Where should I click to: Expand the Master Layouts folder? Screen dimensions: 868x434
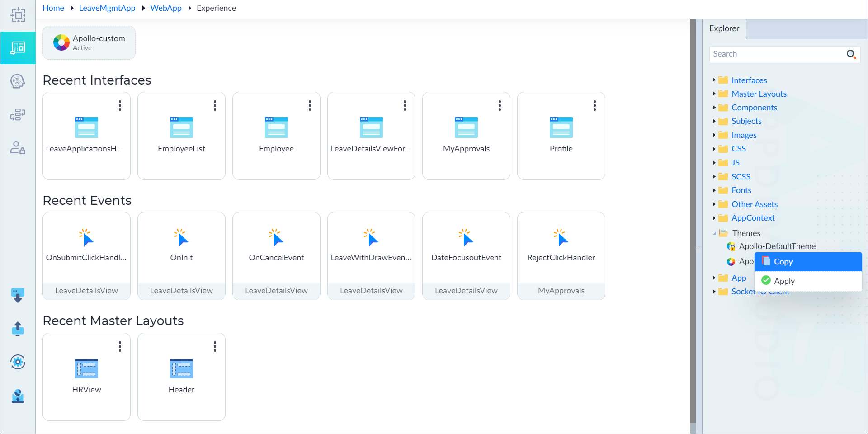[714, 94]
